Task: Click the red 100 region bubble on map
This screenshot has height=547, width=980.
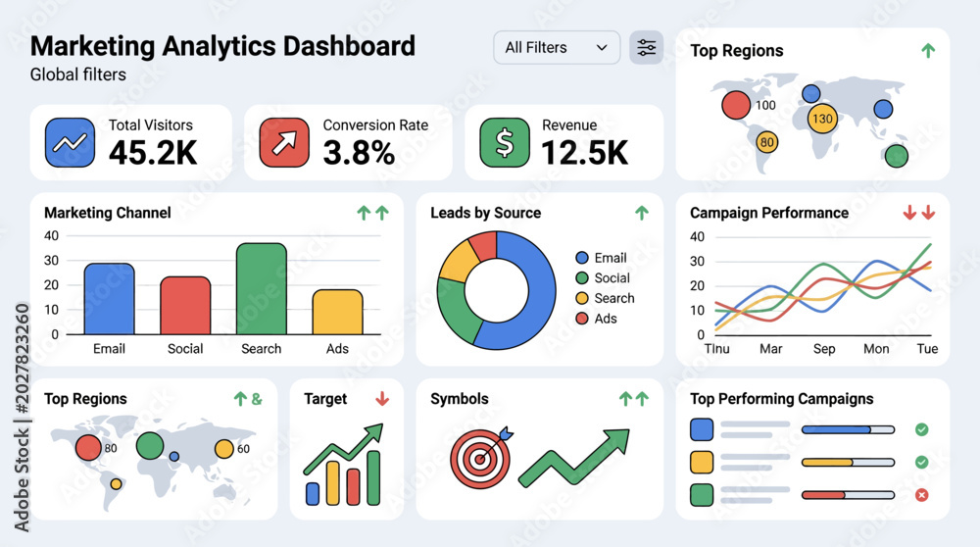Action: point(736,105)
